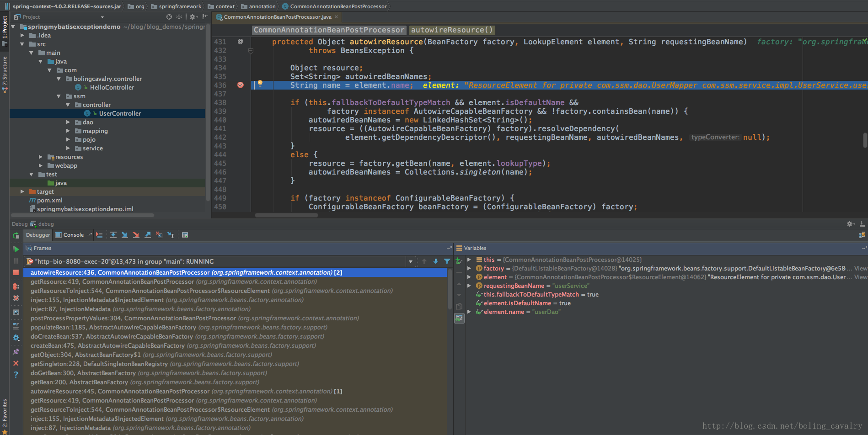Expand the target folder in the project tree
This screenshot has width=868, height=435.
pos(22,192)
